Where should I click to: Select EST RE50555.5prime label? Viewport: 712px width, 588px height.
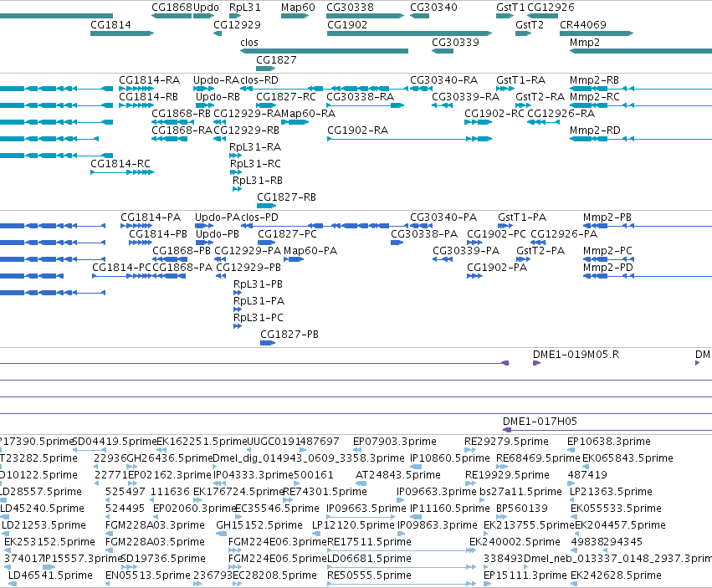coord(370,575)
